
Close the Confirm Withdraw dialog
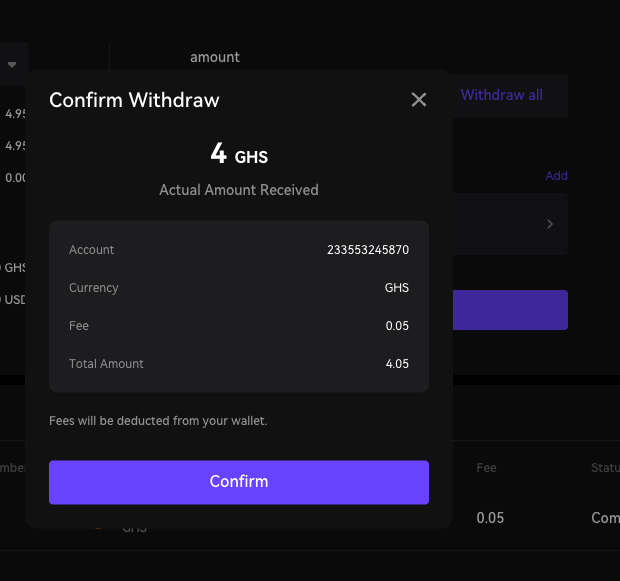(x=418, y=100)
